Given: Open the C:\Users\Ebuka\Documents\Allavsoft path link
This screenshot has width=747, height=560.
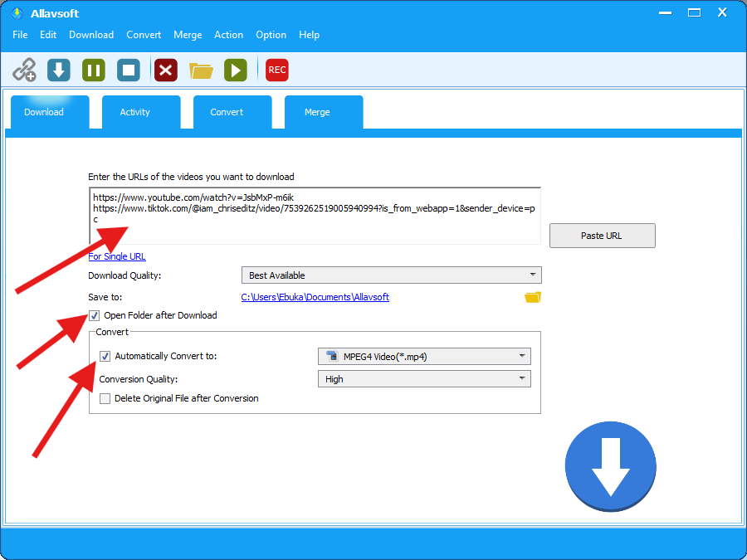Looking at the screenshot, I should click(x=315, y=297).
